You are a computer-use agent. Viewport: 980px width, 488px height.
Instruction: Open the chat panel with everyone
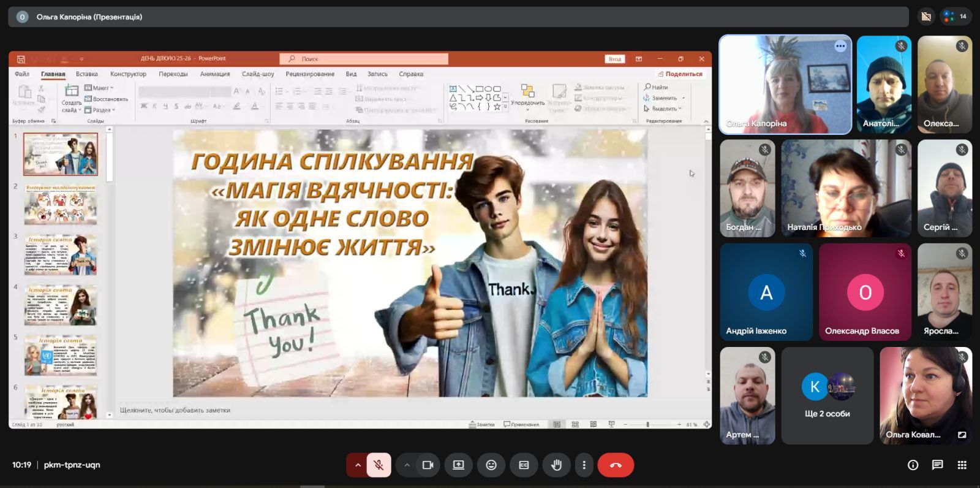pyautogui.click(x=937, y=465)
